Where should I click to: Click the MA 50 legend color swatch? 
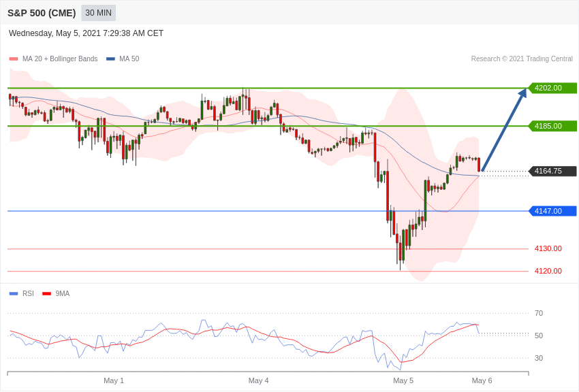[x=110, y=59]
